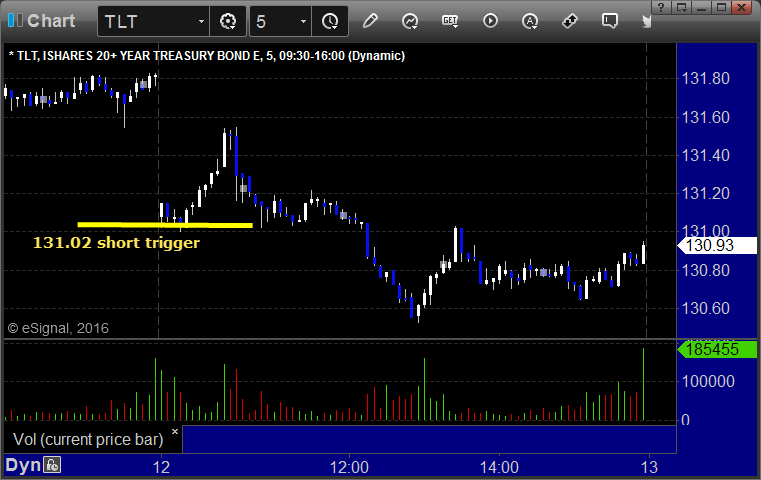
Task: Open the studies line-chart icon menu
Action: [x=410, y=21]
